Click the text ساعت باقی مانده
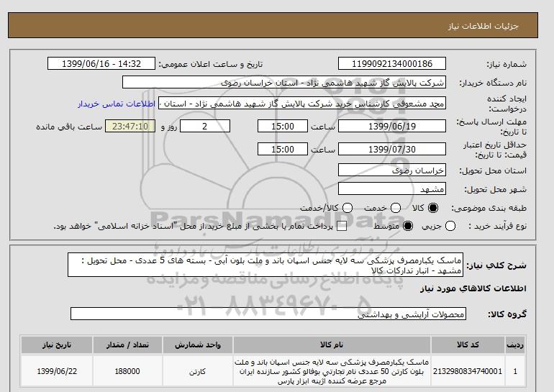This screenshot has height=392, width=554. pyautogui.click(x=69, y=127)
